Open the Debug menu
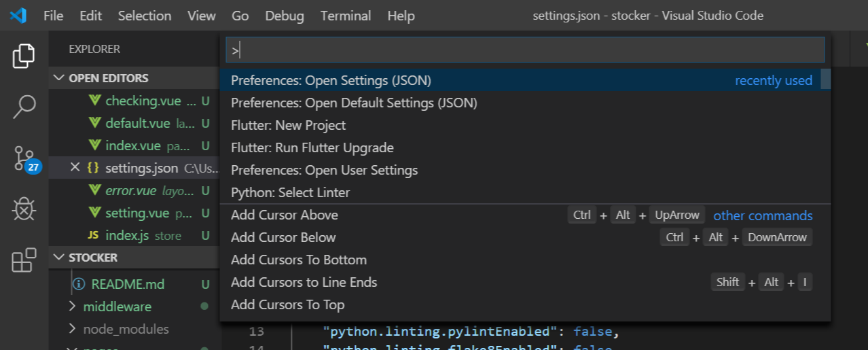868x350 pixels. pos(285,16)
